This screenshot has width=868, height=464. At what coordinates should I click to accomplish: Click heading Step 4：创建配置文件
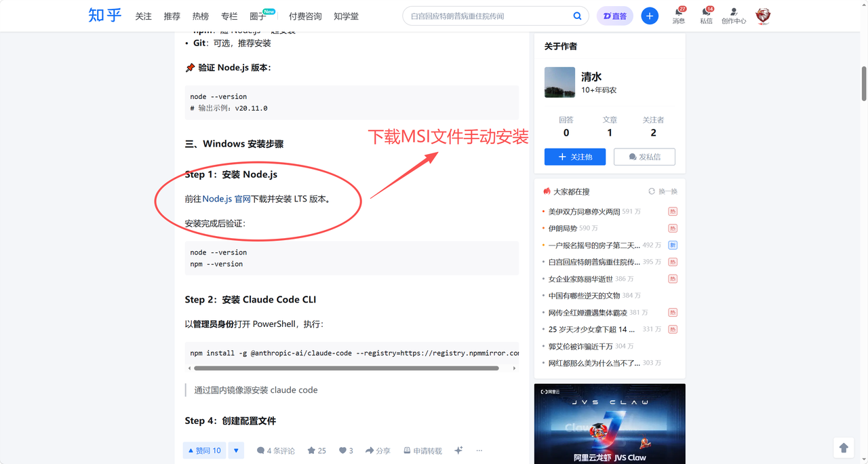pos(231,421)
